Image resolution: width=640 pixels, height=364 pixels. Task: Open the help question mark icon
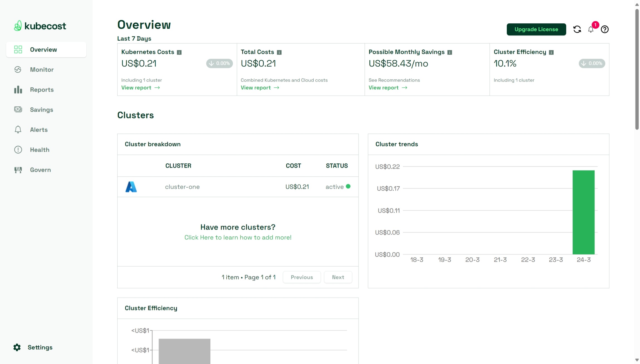click(x=605, y=29)
